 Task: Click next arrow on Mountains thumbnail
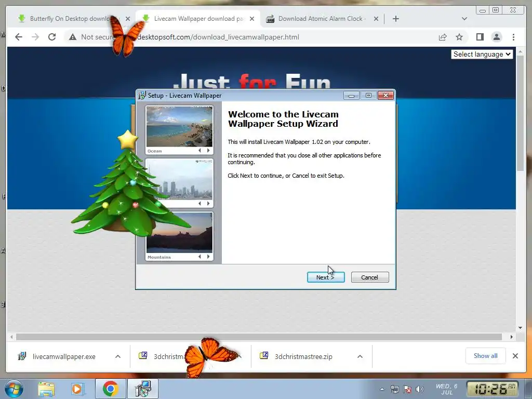click(x=208, y=257)
